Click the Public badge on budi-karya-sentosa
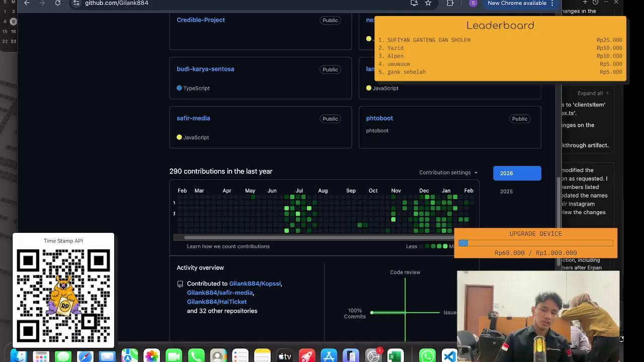644x362 pixels. 330,70
